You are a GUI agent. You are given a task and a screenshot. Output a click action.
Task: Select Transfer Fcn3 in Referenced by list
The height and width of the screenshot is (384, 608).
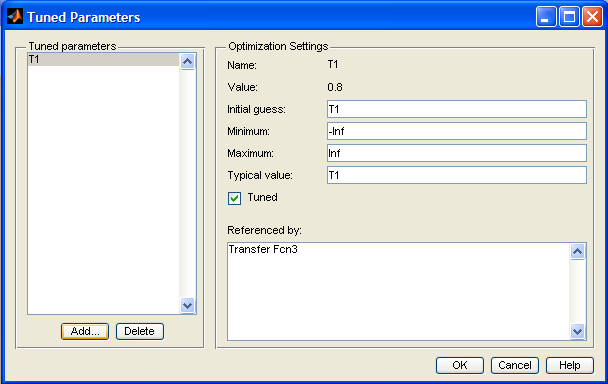click(263, 249)
